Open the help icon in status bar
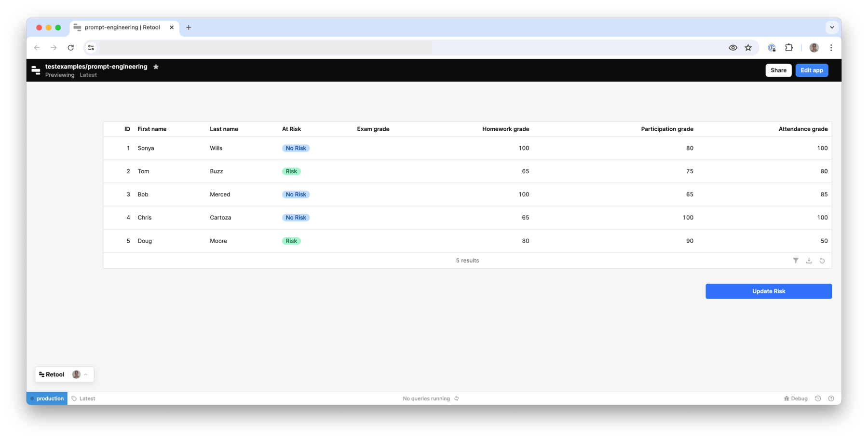 [x=831, y=399]
